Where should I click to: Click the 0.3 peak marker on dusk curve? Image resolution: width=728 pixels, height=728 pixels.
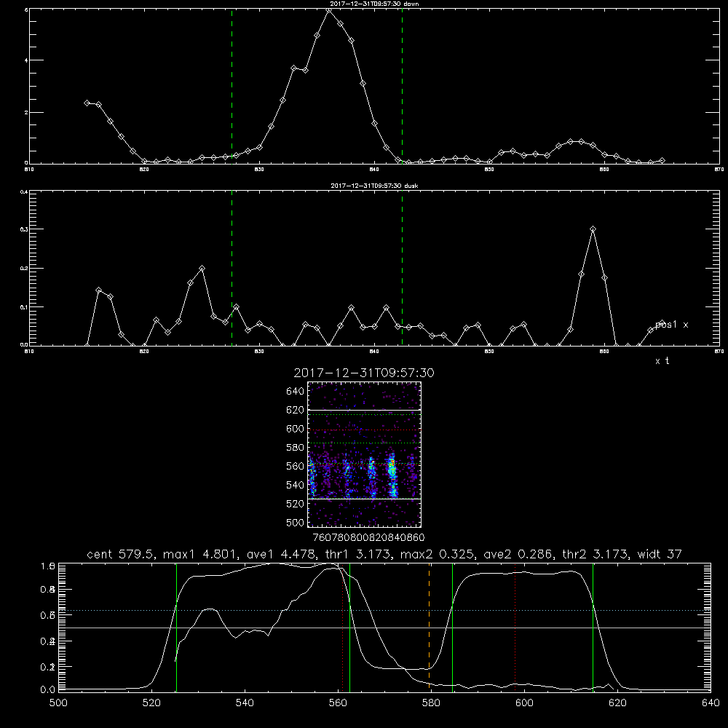pyautogui.click(x=593, y=229)
